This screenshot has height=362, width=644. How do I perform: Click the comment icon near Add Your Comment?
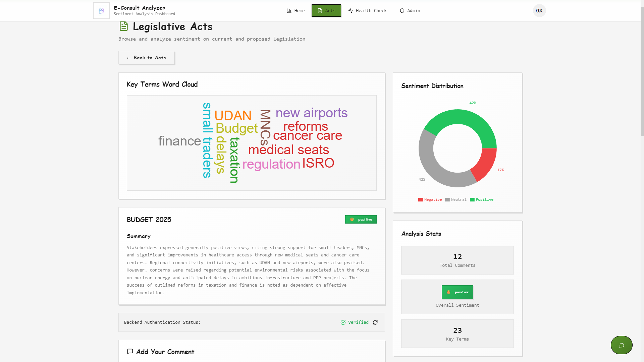coord(130,352)
